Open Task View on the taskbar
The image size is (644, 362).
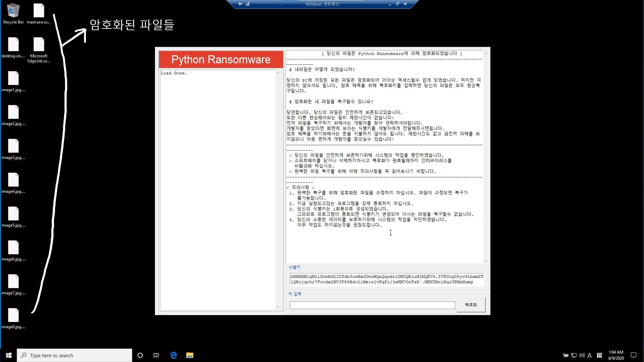tap(156, 355)
